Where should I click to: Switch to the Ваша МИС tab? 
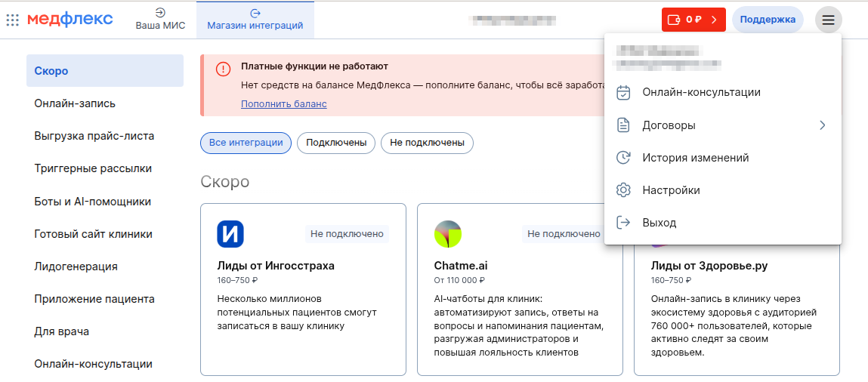coord(160,20)
